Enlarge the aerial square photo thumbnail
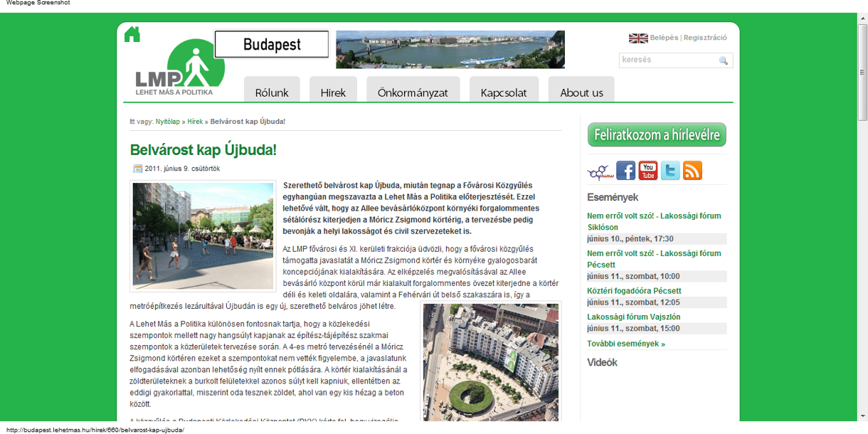The width and height of the screenshot is (868, 434). click(x=490, y=363)
